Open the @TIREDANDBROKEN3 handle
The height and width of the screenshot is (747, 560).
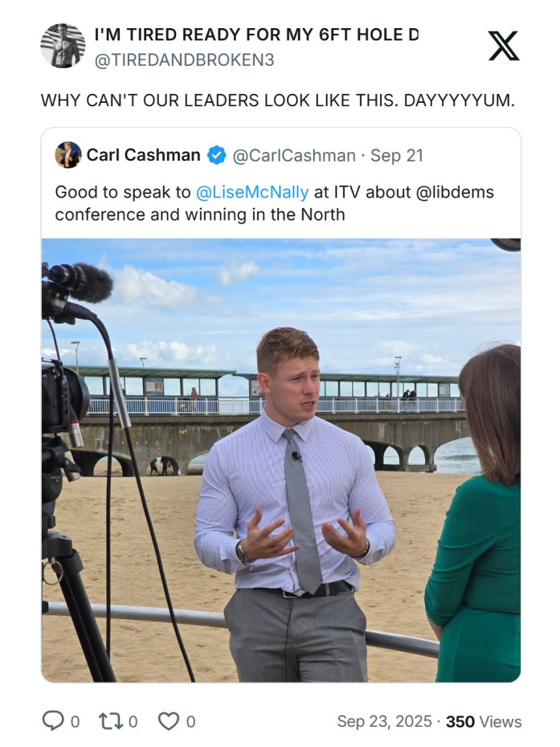point(185,60)
